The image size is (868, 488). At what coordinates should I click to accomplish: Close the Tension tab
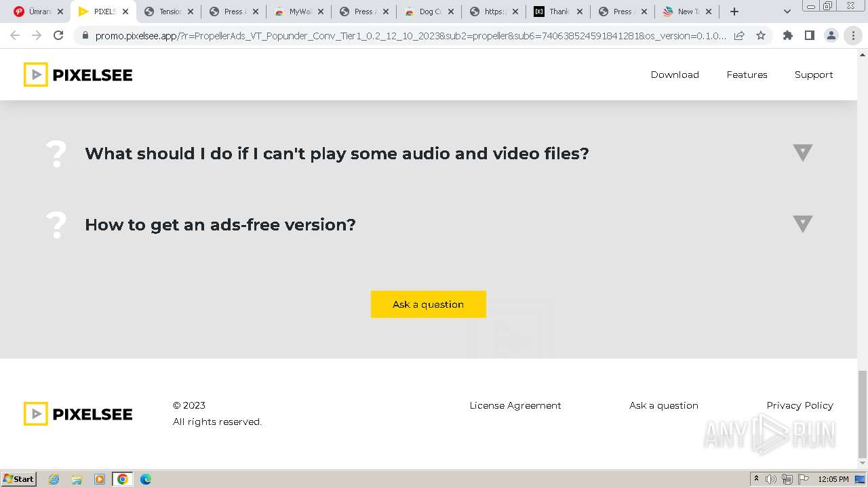tap(190, 12)
